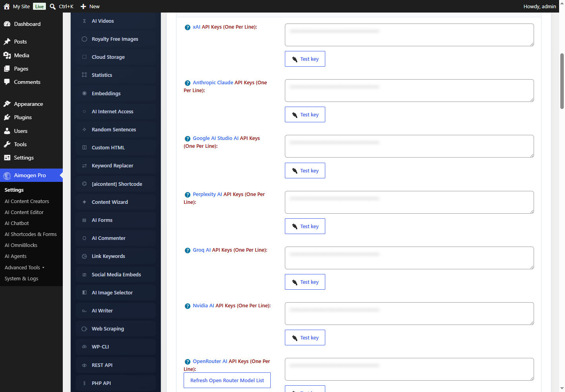The height and width of the screenshot is (392, 565).
Task: Open the Perplexity AI link
Action: [207, 194]
